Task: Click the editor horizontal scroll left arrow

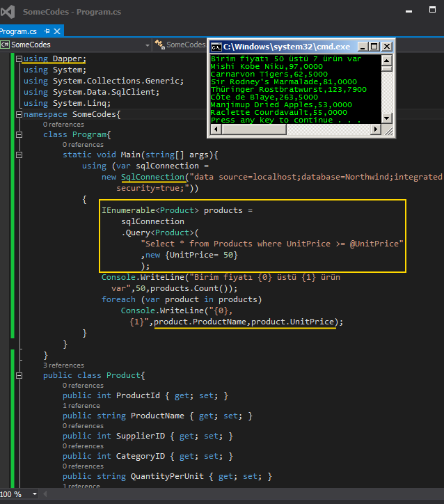Action: point(45,494)
